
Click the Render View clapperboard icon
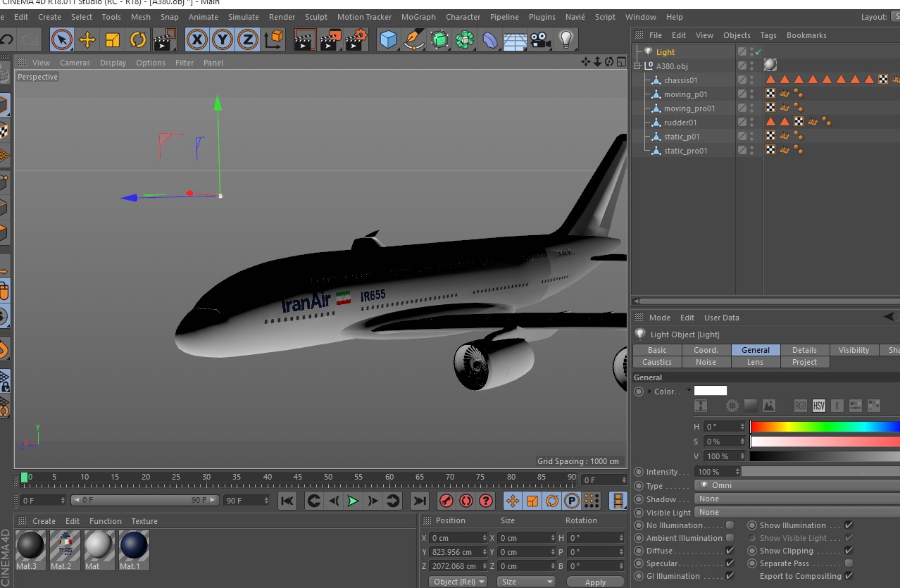[305, 40]
